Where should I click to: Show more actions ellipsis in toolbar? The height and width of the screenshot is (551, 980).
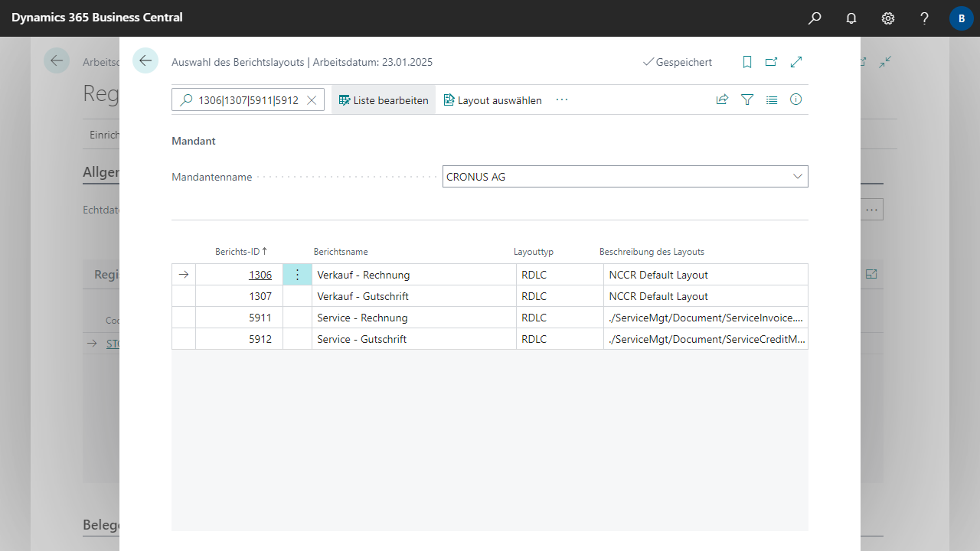(x=562, y=100)
